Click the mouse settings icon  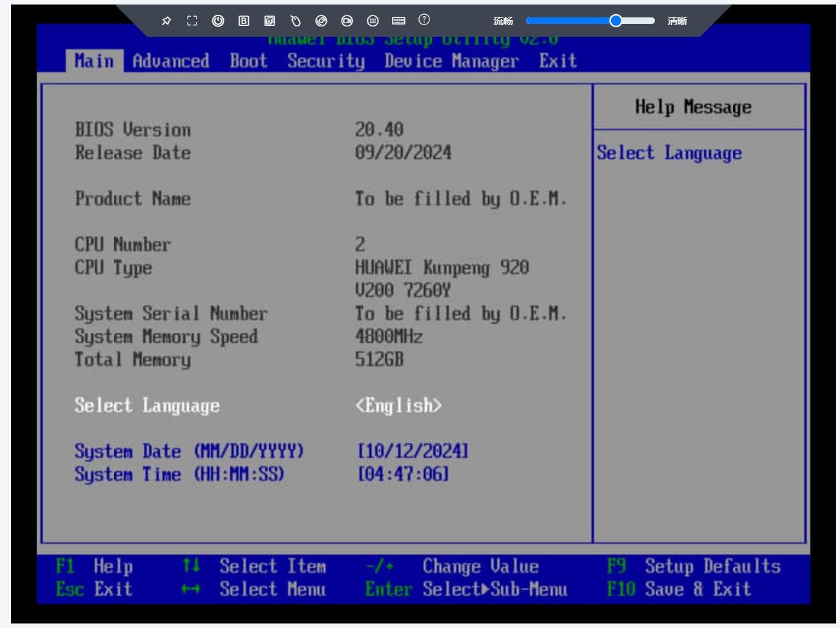[295, 21]
